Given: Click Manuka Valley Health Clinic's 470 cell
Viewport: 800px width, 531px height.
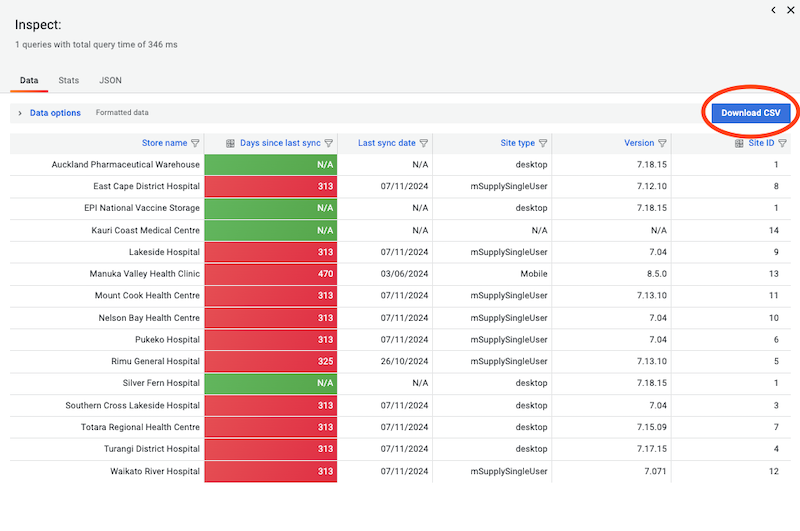Looking at the screenshot, I should 270,274.
